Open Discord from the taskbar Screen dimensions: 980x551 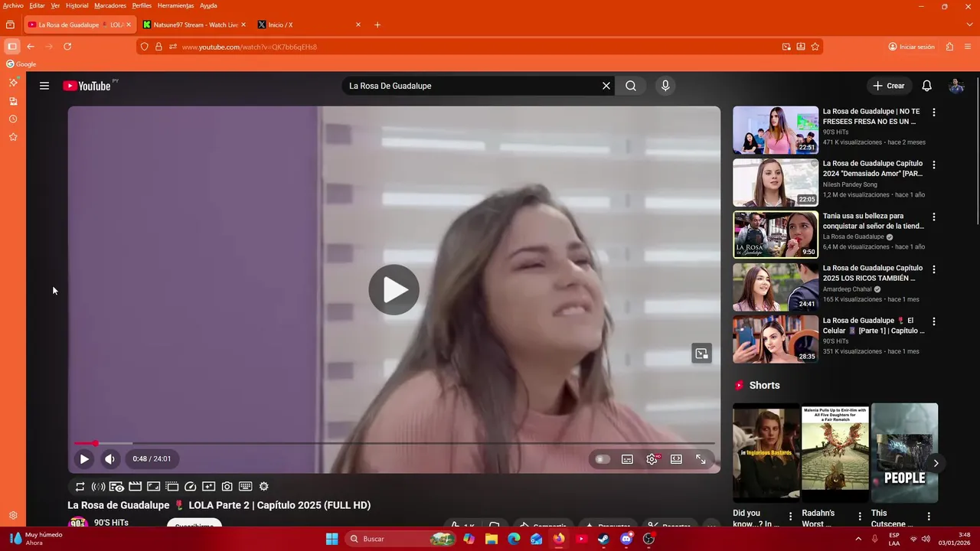pyautogui.click(x=626, y=539)
